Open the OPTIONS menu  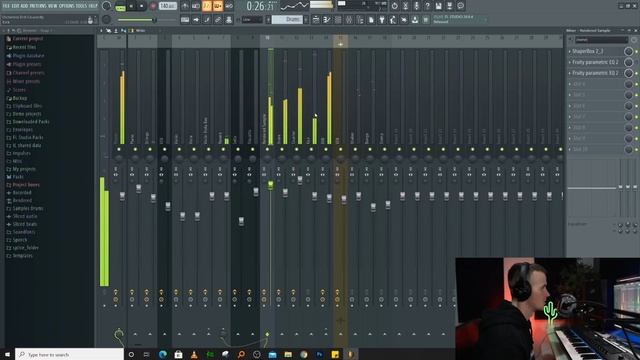(x=68, y=6)
